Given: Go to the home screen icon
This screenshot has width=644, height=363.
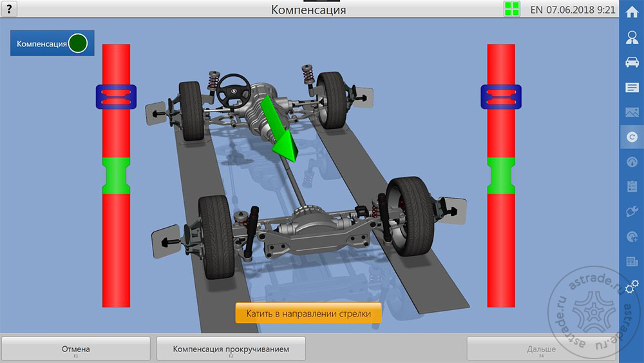Looking at the screenshot, I should pyautogui.click(x=632, y=12).
